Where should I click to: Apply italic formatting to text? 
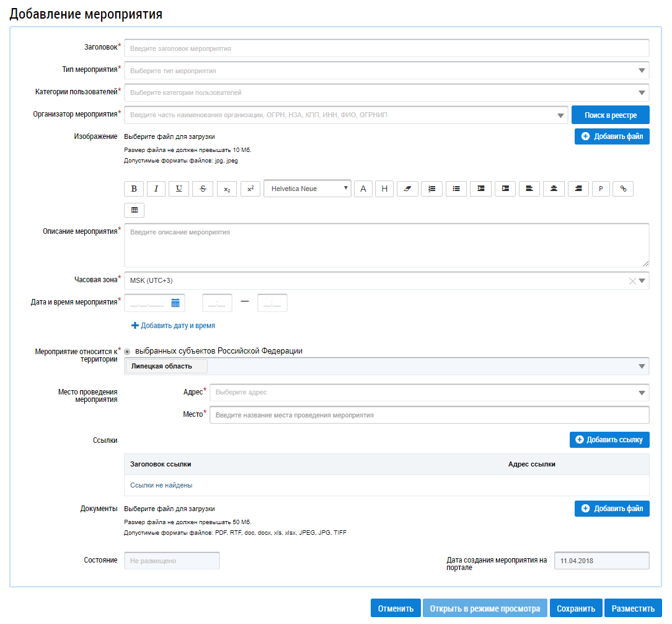pyautogui.click(x=156, y=189)
